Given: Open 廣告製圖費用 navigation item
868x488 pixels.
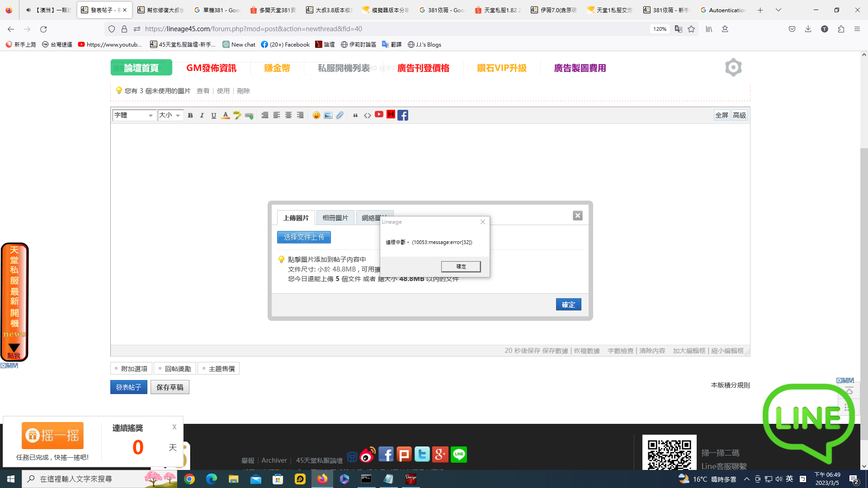Looking at the screenshot, I should point(580,68).
